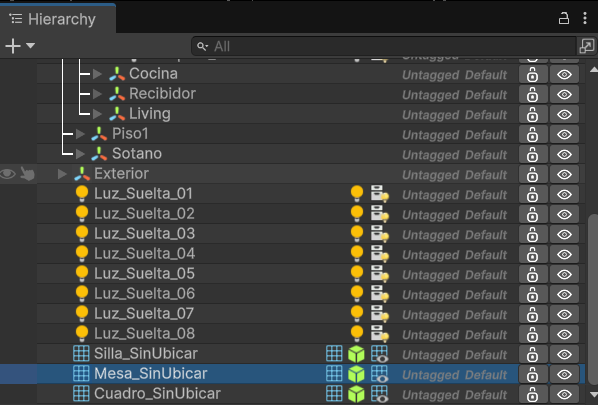
Task: Select Luz_Suelta_04 in the hierarchy
Action: (145, 254)
